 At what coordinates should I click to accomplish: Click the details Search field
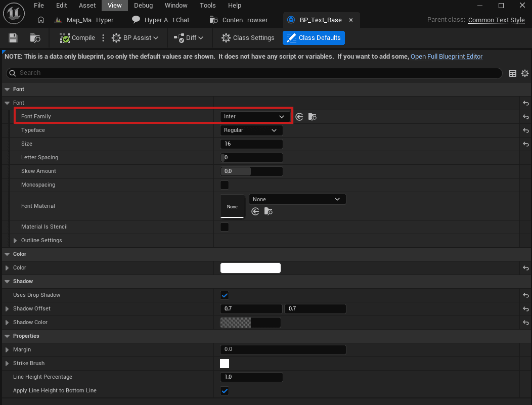254,73
